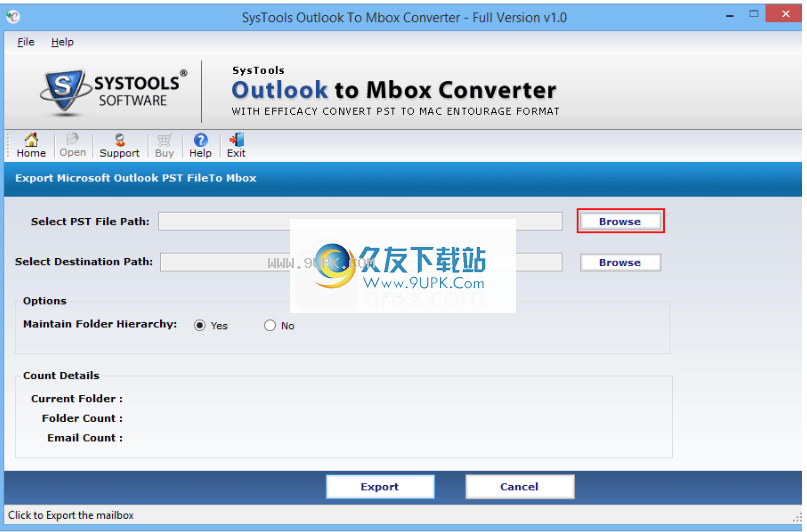Click the Cancel button
Viewport: 807px width, 532px height.
(x=519, y=487)
